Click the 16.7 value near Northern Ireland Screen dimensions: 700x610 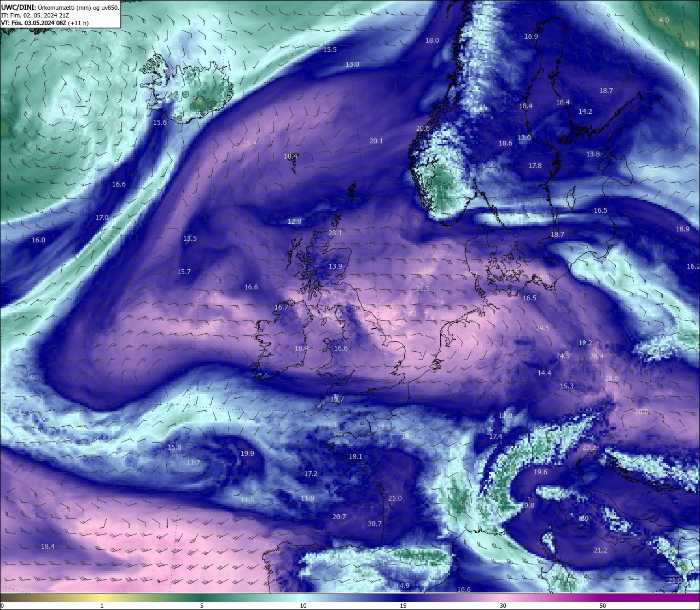click(281, 307)
